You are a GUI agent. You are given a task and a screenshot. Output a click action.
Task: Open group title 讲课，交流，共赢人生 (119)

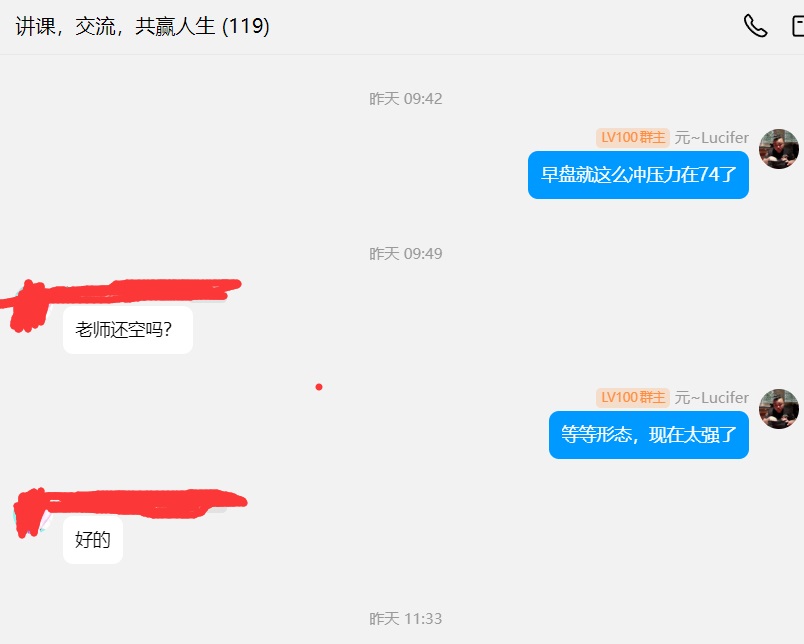143,26
